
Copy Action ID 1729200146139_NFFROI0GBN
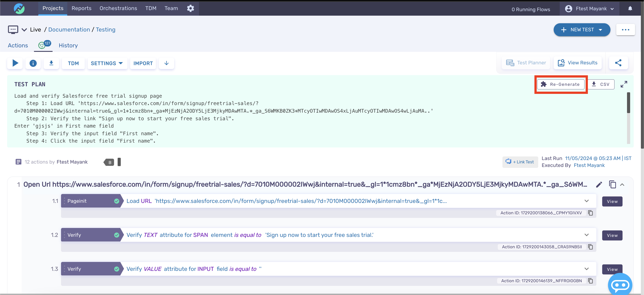(x=590, y=281)
